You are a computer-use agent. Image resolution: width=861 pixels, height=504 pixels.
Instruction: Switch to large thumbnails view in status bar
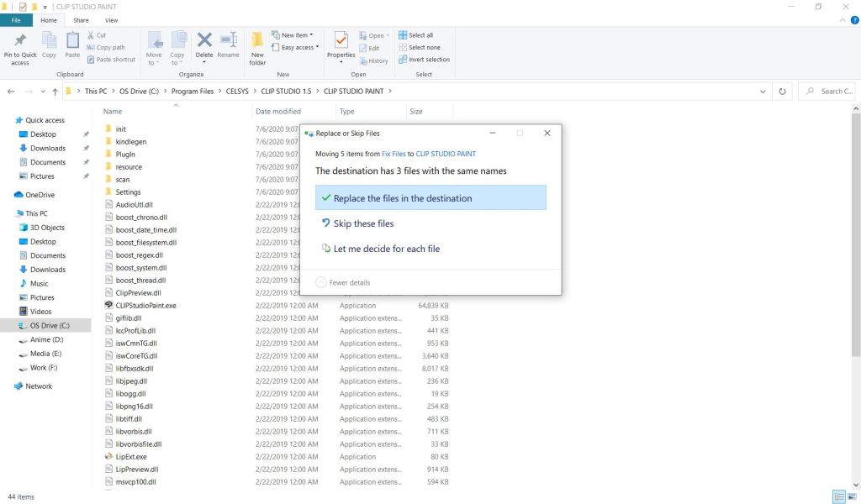(x=851, y=497)
